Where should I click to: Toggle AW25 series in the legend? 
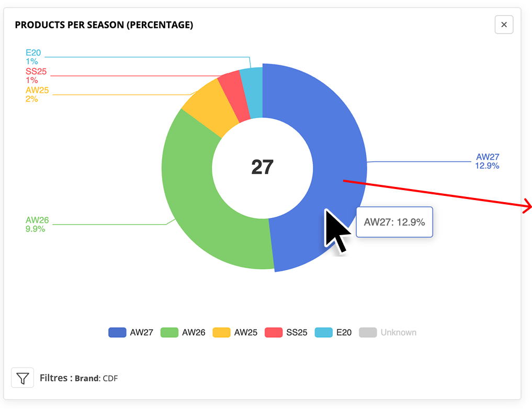click(x=235, y=332)
